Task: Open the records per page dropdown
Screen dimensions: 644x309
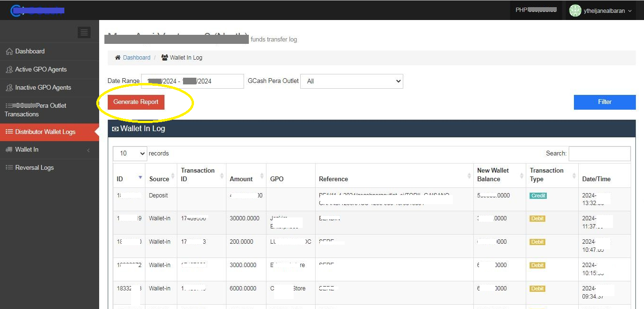Action: (x=130, y=154)
